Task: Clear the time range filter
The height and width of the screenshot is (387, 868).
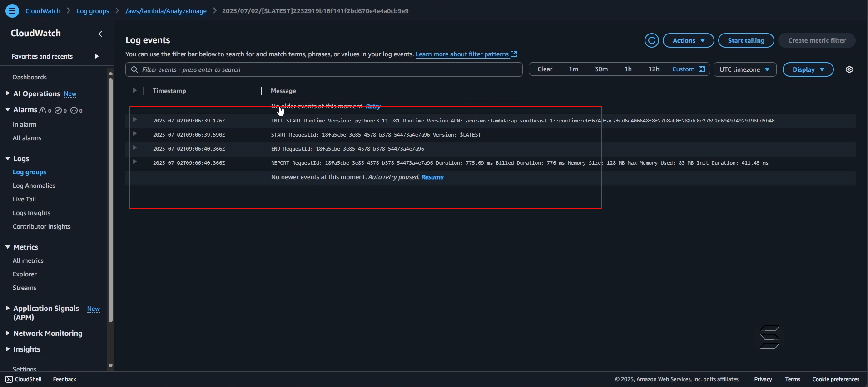Action: (545, 69)
